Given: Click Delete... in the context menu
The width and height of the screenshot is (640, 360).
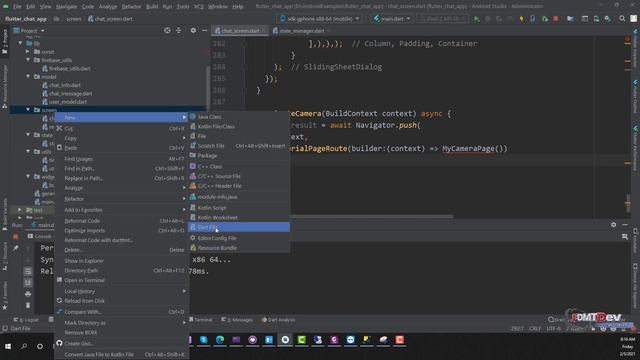Looking at the screenshot, I should point(121,250).
